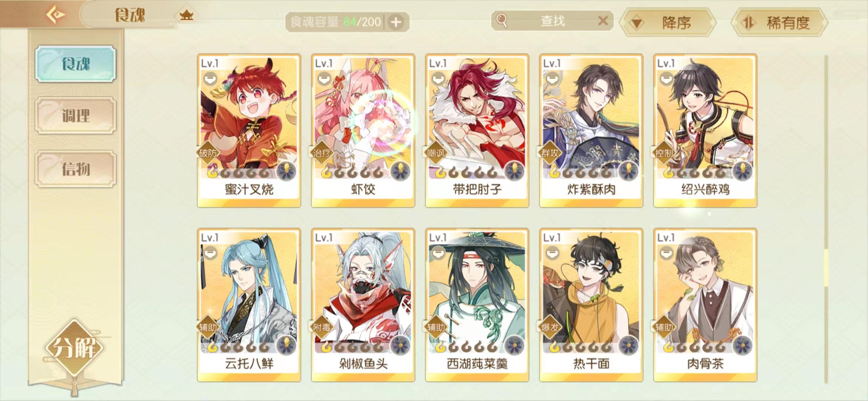
Task: Tap the 破防 role badge
Action: tap(207, 153)
